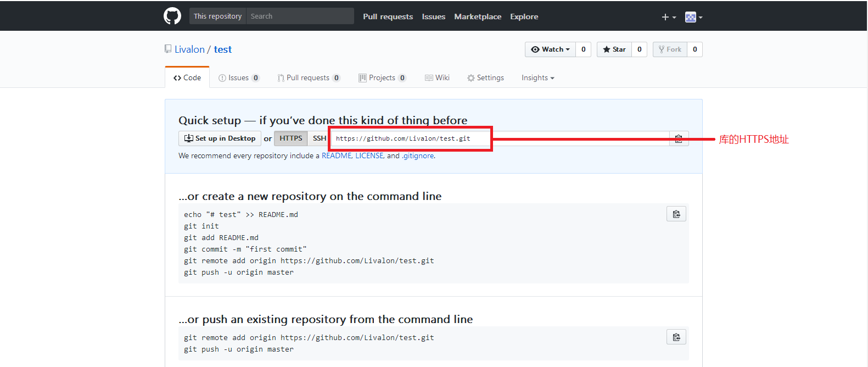Open the test repository name link
Image resolution: width=868 pixels, height=367 pixels.
pos(223,49)
